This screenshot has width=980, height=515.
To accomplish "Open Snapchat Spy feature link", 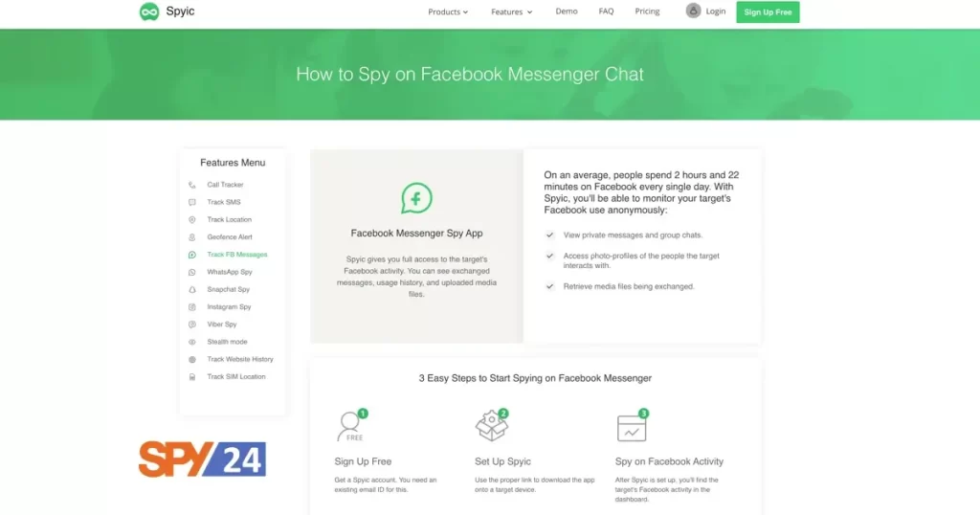I will click(x=228, y=290).
